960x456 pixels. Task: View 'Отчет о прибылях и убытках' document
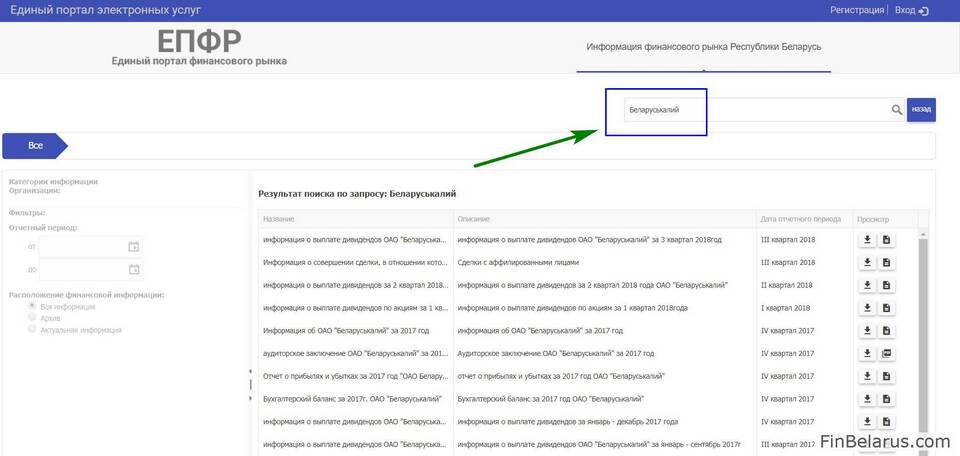click(x=886, y=376)
